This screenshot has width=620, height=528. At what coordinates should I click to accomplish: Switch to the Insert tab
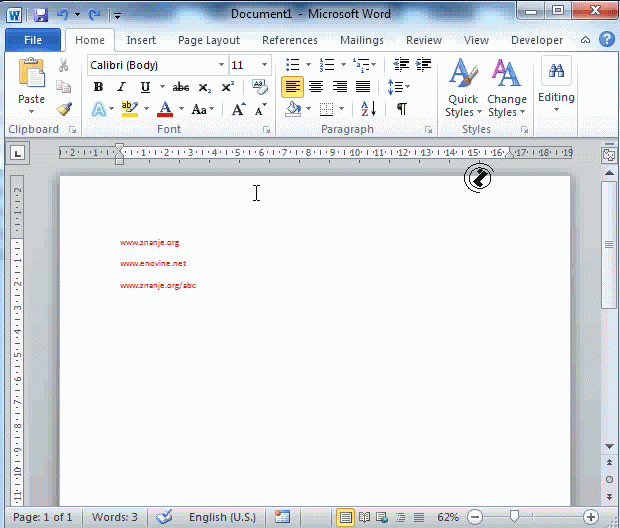(141, 40)
